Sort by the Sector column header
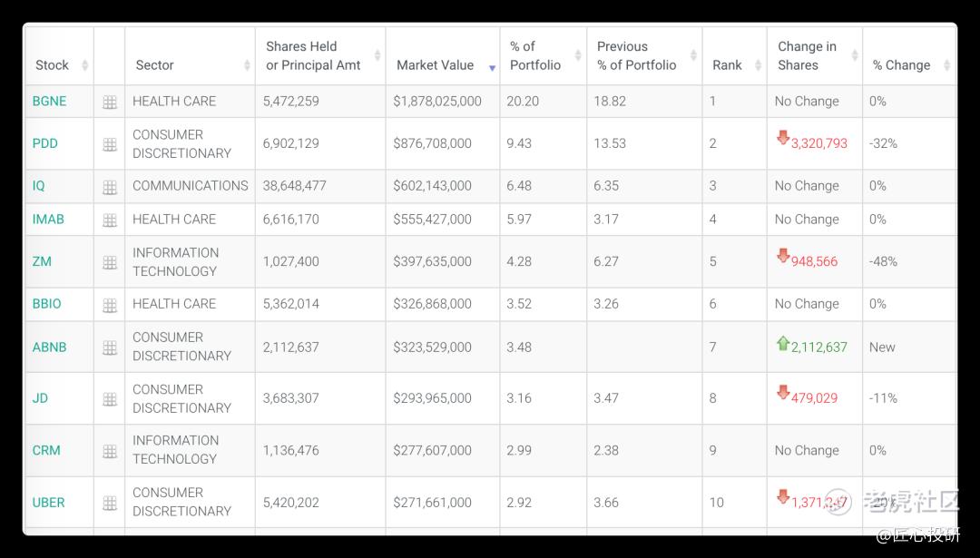The width and height of the screenshot is (980, 558). click(x=155, y=65)
